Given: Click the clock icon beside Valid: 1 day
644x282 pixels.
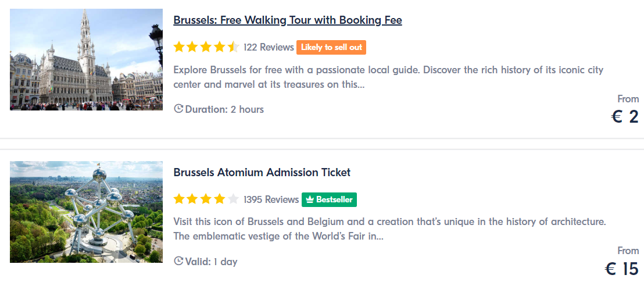Looking at the screenshot, I should (178, 261).
